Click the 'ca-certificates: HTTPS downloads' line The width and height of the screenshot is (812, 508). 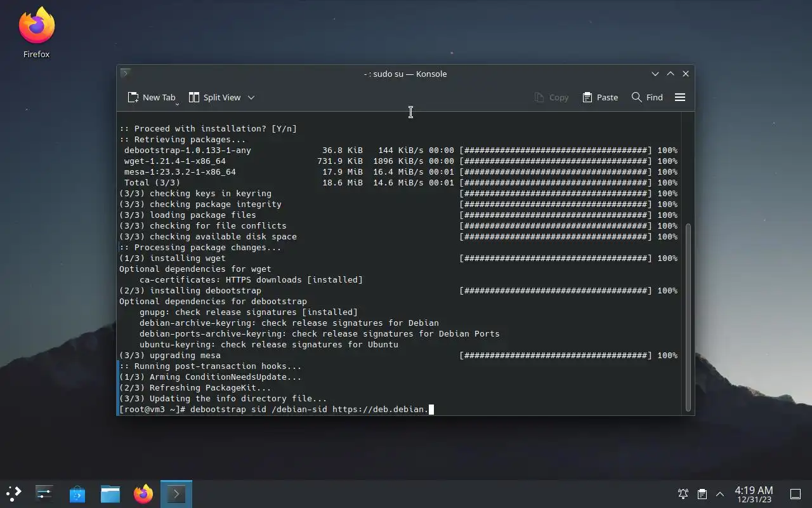(251, 280)
